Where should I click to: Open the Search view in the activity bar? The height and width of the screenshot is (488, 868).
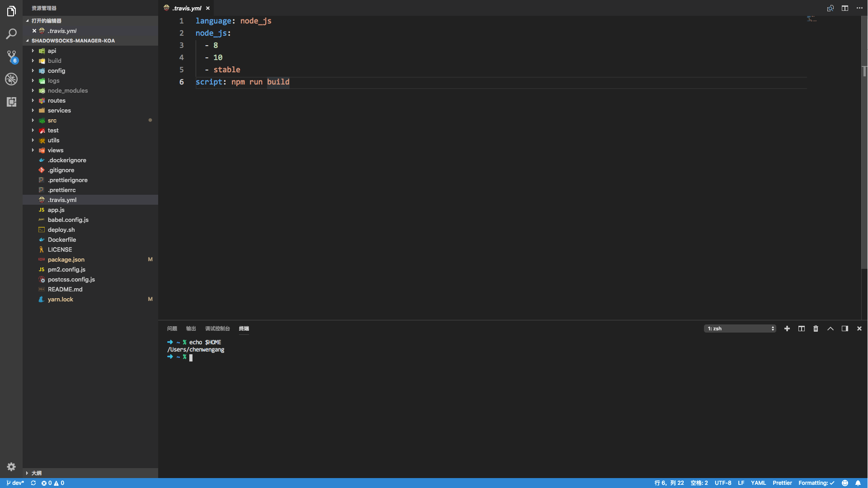click(x=11, y=34)
